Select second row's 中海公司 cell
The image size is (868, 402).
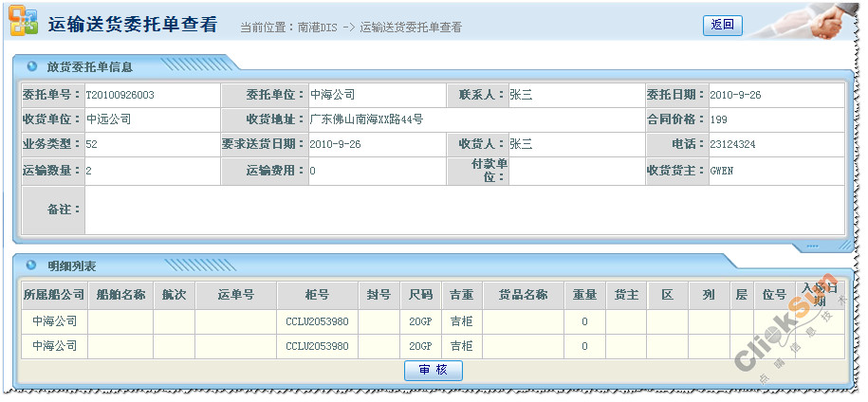point(54,346)
